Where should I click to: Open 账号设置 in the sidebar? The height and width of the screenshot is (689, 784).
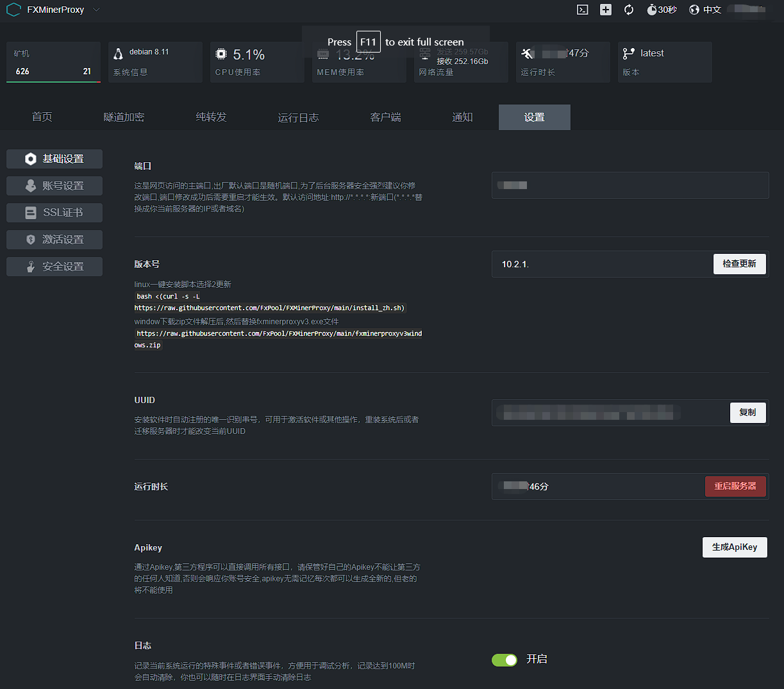[x=54, y=186]
